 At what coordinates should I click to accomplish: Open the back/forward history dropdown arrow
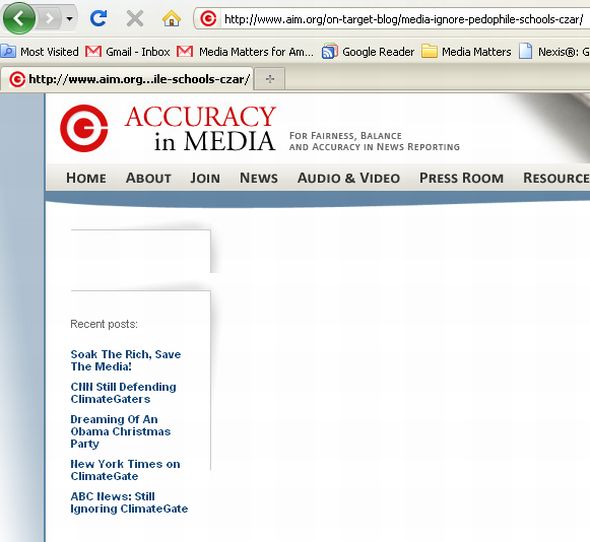pyautogui.click(x=70, y=18)
